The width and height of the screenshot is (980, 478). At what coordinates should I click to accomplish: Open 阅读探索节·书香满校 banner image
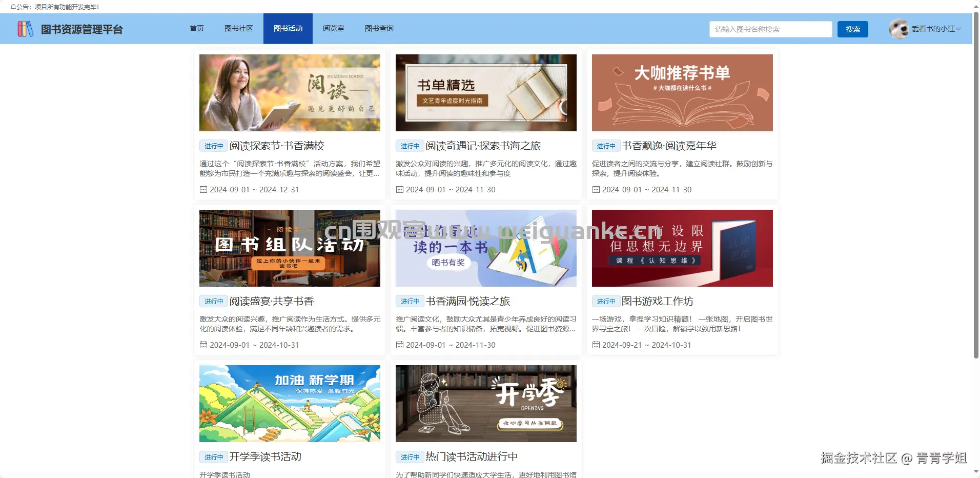pyautogui.click(x=290, y=93)
